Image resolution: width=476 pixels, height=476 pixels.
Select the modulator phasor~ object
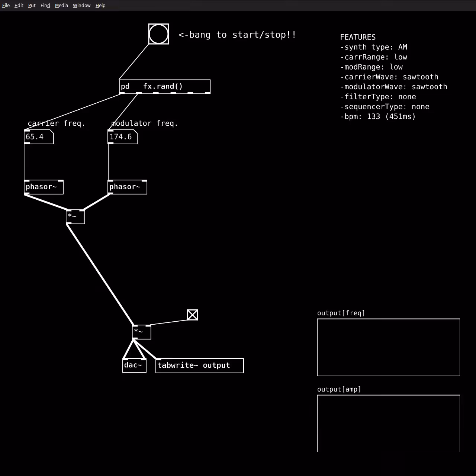point(128,187)
